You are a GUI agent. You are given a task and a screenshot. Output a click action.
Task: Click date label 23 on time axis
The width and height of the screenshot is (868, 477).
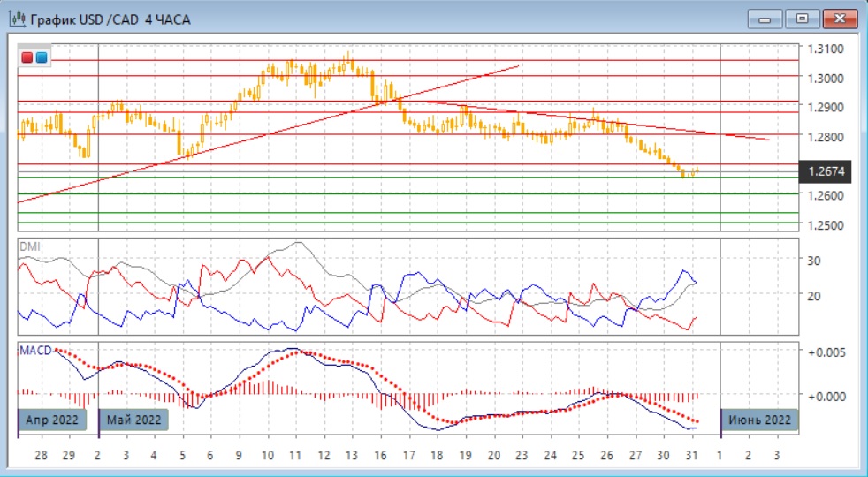[522, 456]
